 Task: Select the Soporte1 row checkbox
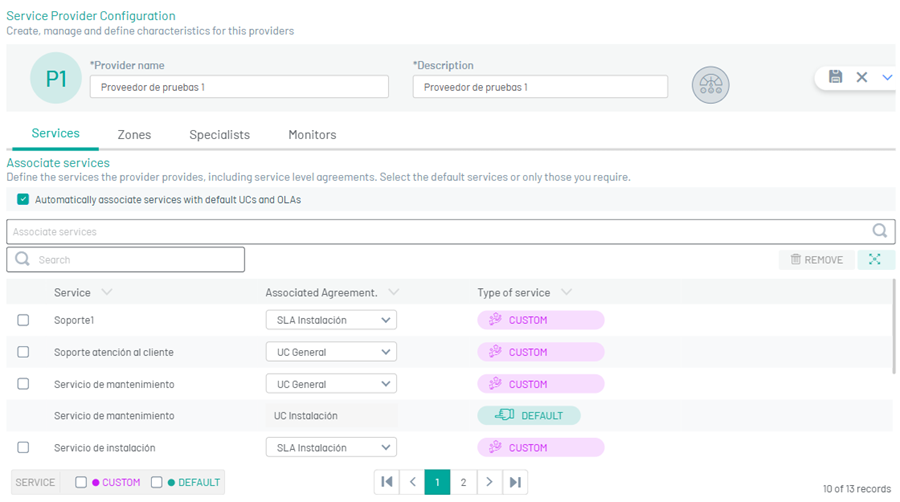[x=23, y=320]
